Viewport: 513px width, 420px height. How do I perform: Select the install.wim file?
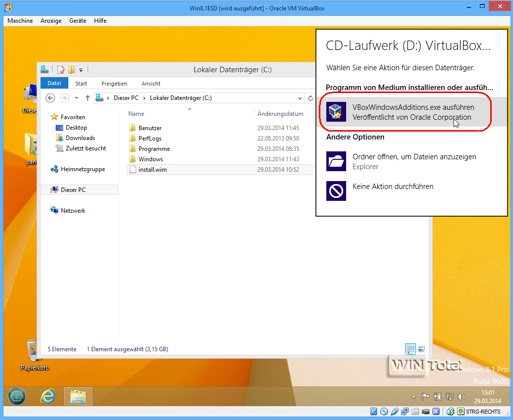tap(221, 170)
